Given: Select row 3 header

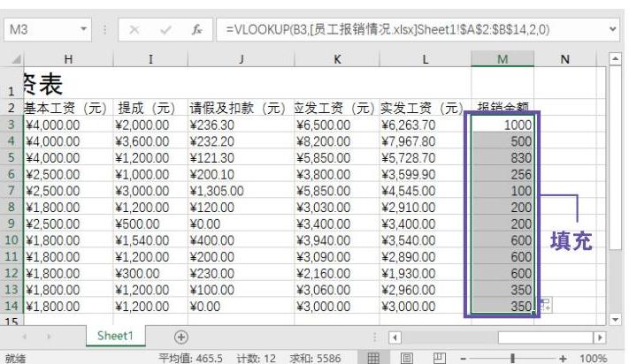Looking at the screenshot, I should point(12,125).
